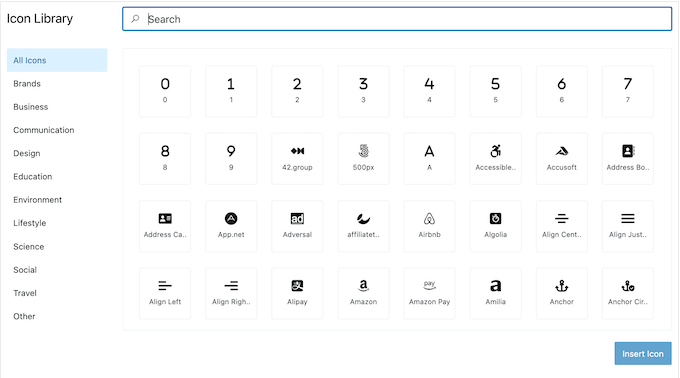Viewport: 680px width, 378px height.
Task: Select the Airbnb icon
Action: tap(429, 226)
